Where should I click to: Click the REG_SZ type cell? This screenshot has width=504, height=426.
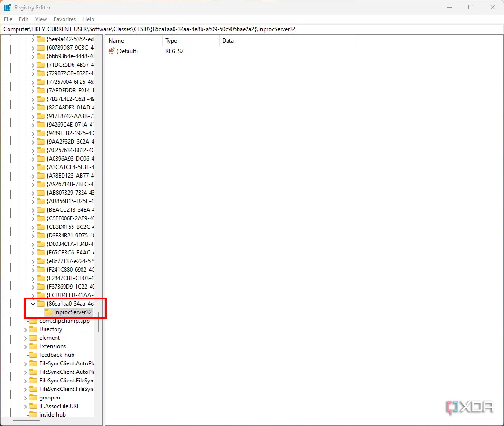174,51
